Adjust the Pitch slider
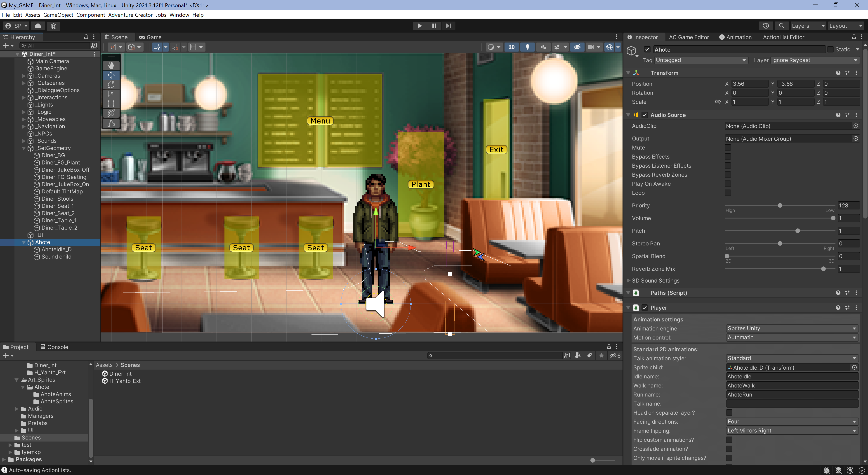The width and height of the screenshot is (868, 475). (780, 230)
